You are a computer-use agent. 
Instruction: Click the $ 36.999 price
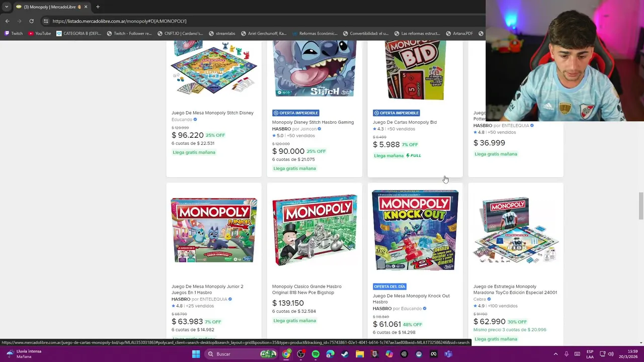pos(489,143)
